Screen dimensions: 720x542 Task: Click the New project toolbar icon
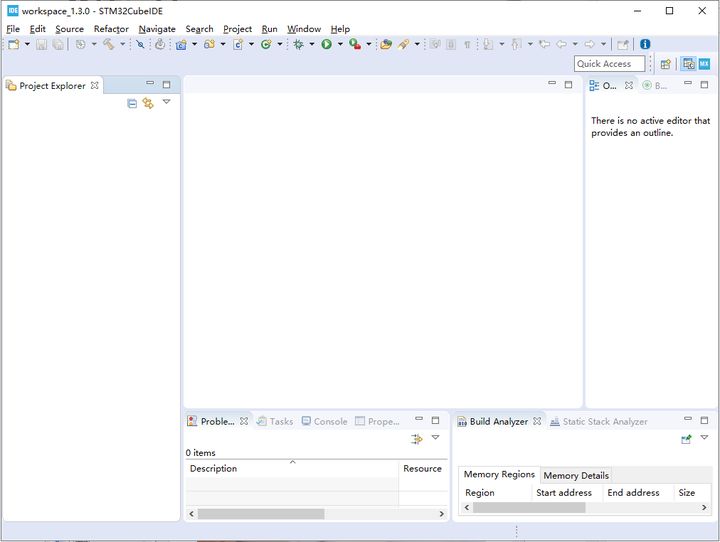pyautogui.click(x=14, y=45)
